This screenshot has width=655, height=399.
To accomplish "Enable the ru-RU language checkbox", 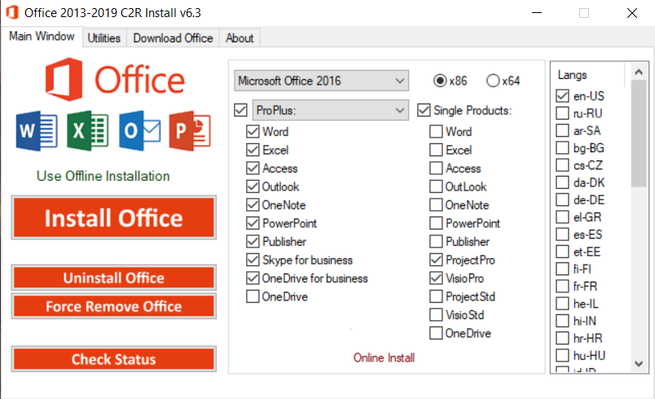I will (562, 113).
